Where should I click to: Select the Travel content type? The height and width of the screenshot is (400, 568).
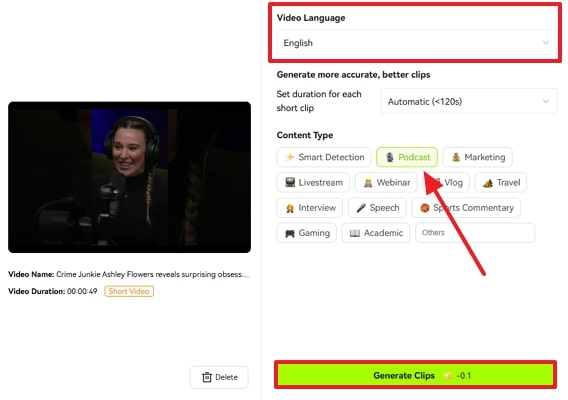(x=501, y=182)
